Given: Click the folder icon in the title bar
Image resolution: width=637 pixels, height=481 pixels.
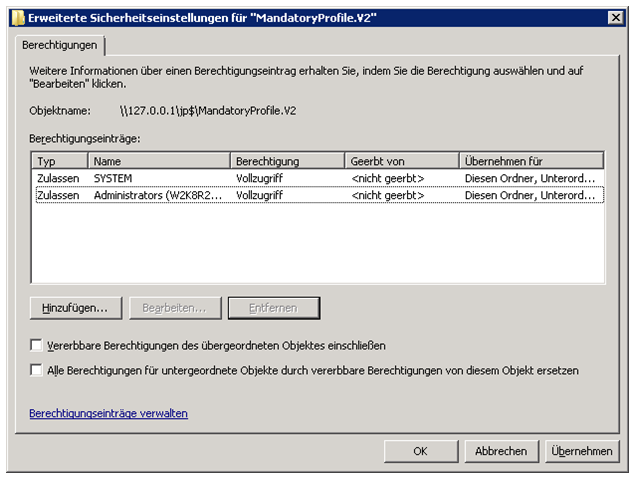Looking at the screenshot, I should tap(14, 17).
